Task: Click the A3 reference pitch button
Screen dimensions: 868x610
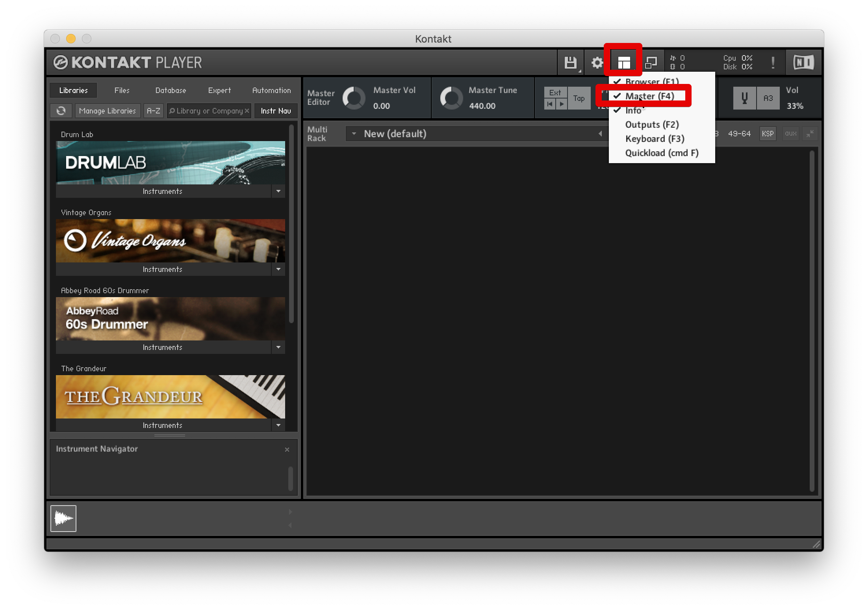Action: pos(768,98)
